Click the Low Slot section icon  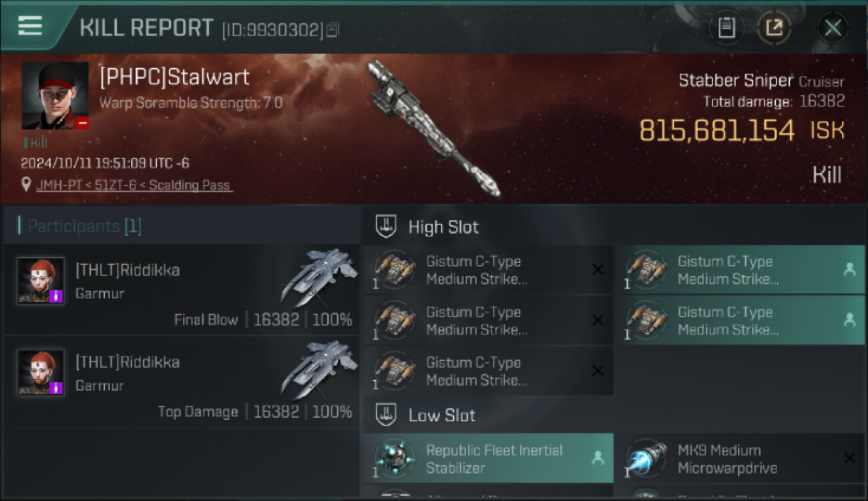point(387,414)
